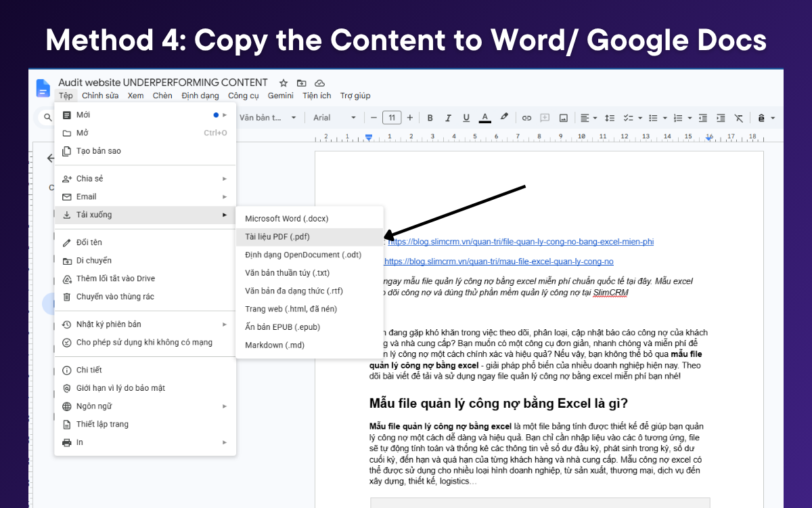The height and width of the screenshot is (508, 812).
Task: Click Thêm lối tắt vào Drive
Action: click(x=145, y=278)
